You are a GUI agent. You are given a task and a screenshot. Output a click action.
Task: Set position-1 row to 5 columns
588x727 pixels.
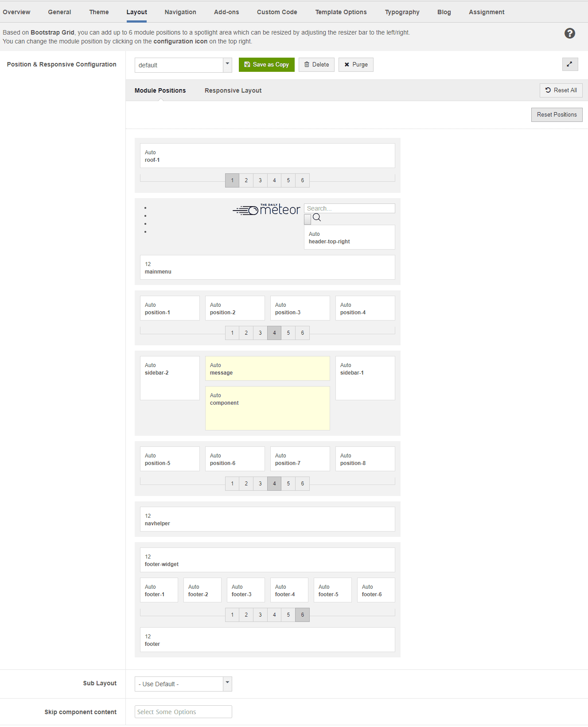[288, 333]
